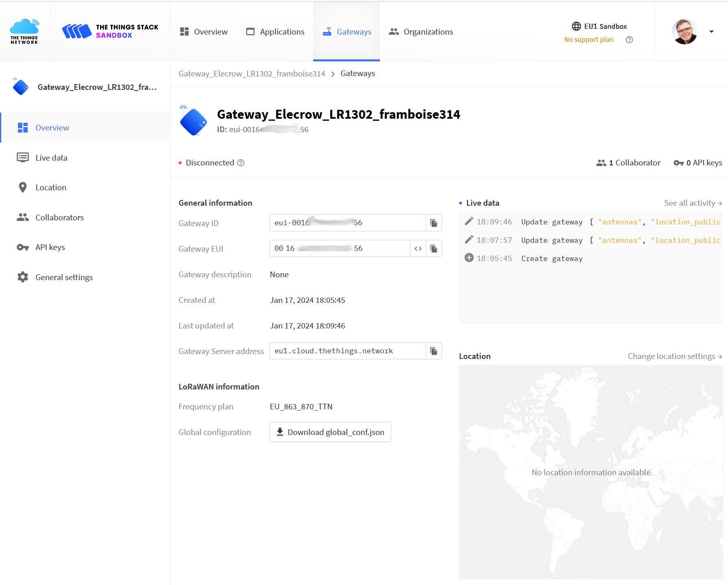Viewport: 728px width, 585px height.
Task: Expand the user account dropdown arrow
Action: click(711, 32)
